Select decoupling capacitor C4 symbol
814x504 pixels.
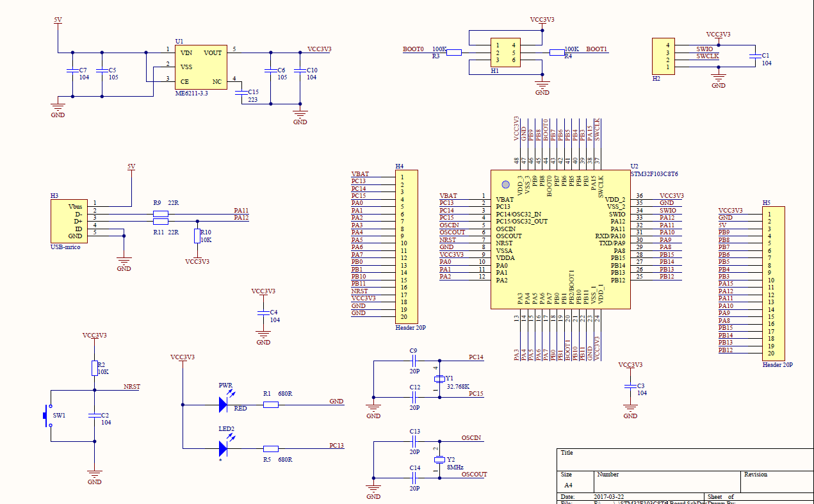pos(263,313)
